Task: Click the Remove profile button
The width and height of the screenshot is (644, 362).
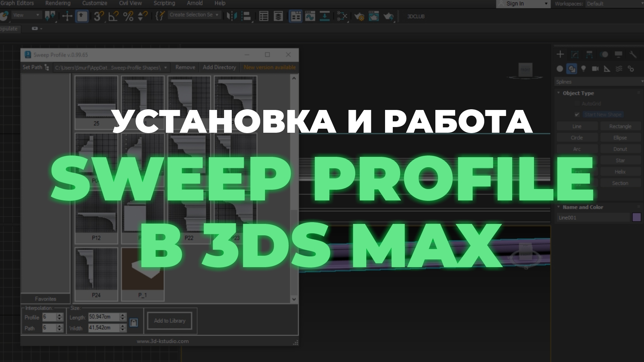Action: click(184, 67)
